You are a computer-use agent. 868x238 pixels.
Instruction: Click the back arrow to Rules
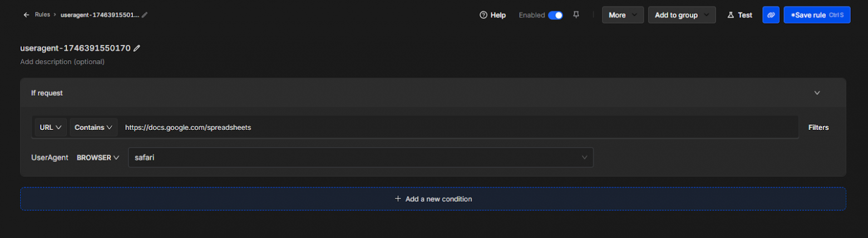26,15
